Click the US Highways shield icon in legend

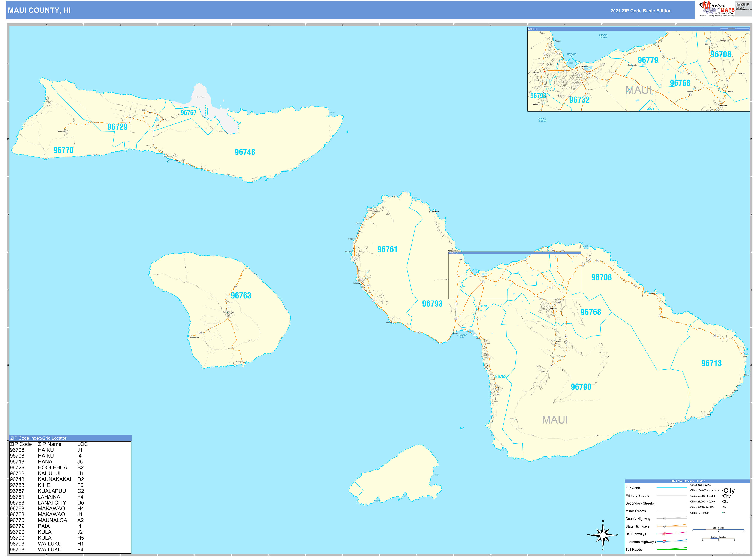(664, 534)
